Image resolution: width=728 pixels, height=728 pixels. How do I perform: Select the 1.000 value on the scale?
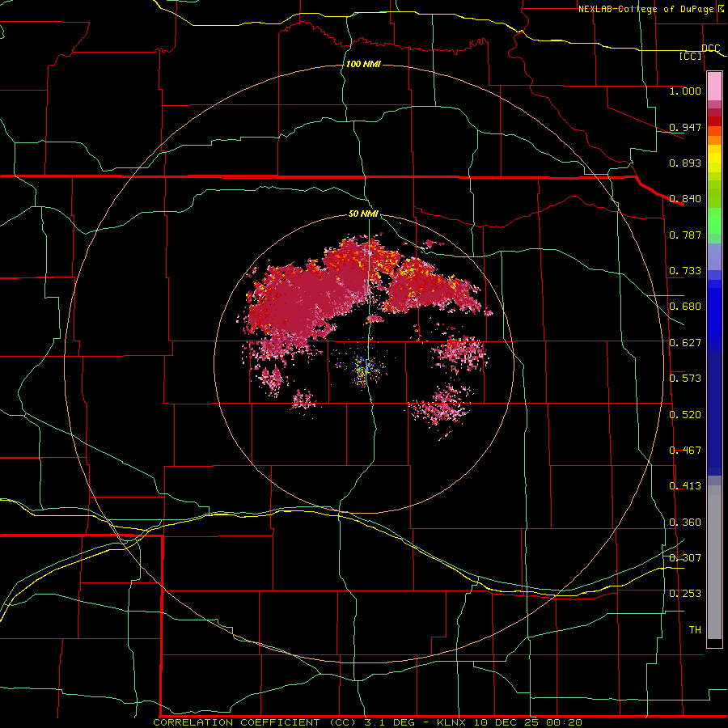[685, 91]
